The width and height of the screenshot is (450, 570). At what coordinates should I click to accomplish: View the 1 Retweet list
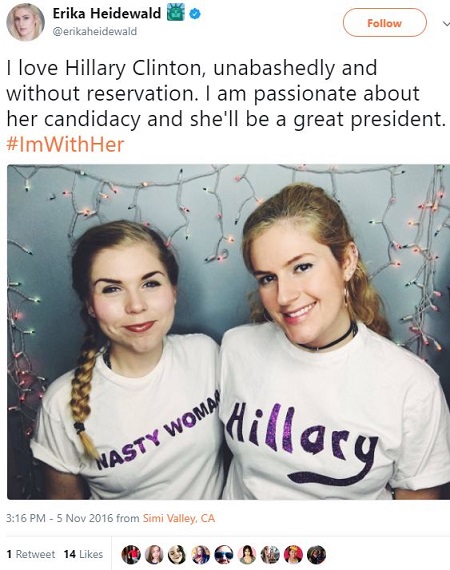tap(31, 554)
